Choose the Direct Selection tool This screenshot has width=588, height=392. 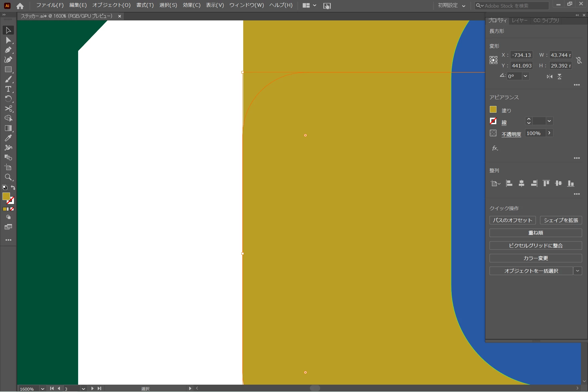(x=8, y=40)
